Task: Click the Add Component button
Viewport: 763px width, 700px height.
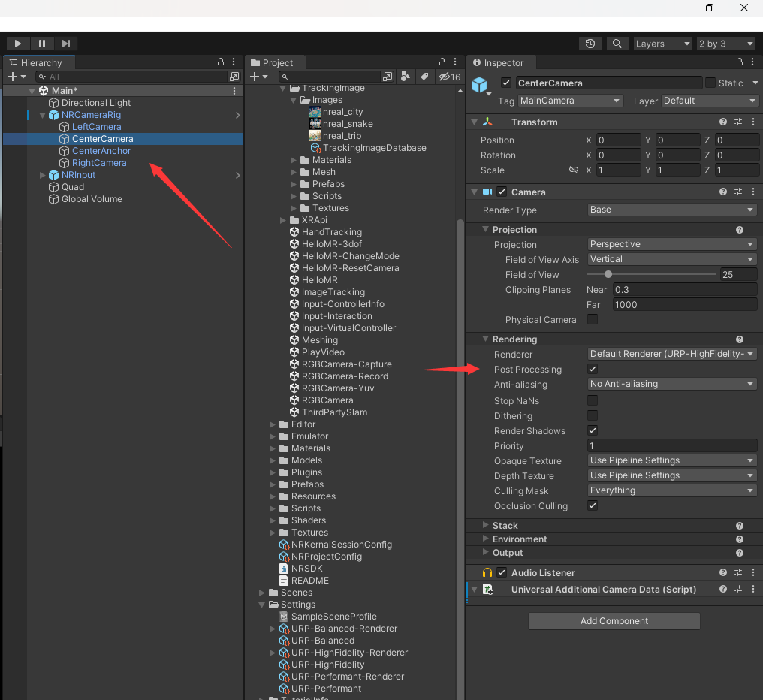Action: (x=614, y=621)
